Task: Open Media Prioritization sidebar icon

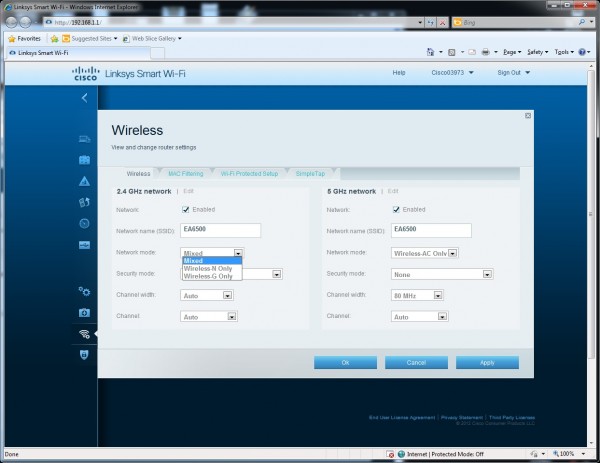Action: 85,202
